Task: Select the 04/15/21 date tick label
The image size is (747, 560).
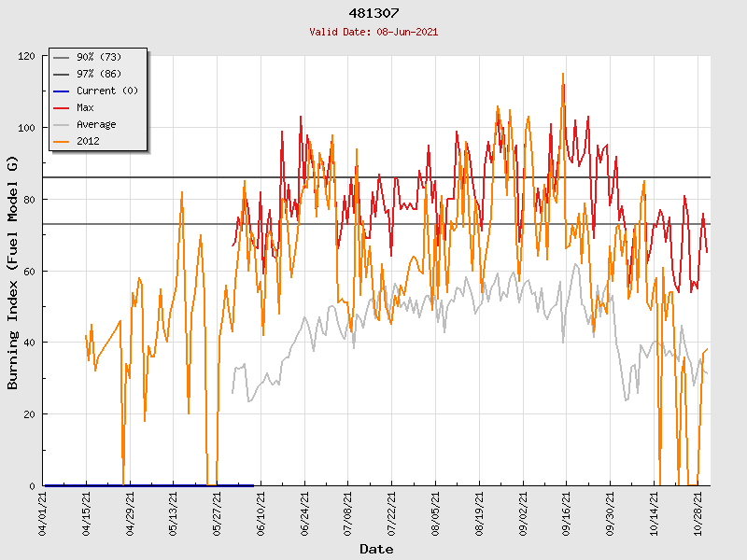Action: point(87,512)
